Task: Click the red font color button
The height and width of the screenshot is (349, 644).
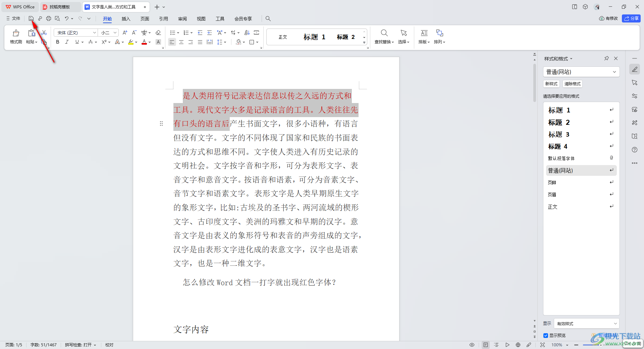Action: tap(144, 42)
